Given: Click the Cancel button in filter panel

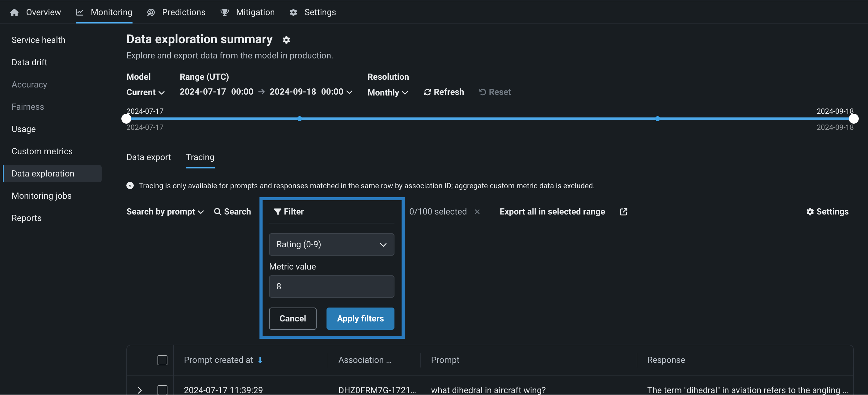Looking at the screenshot, I should [292, 318].
